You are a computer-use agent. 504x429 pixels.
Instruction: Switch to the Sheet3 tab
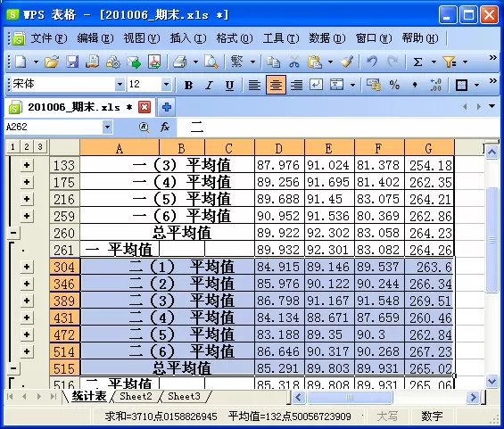pos(184,396)
